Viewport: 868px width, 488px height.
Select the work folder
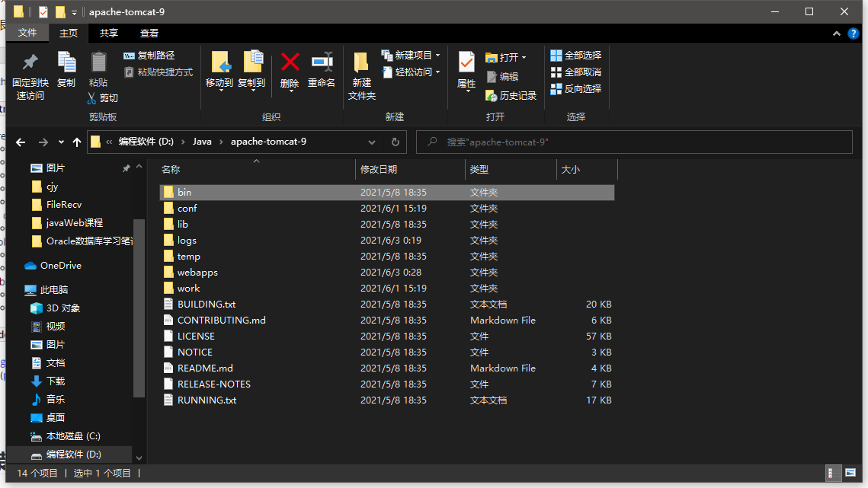387,289
